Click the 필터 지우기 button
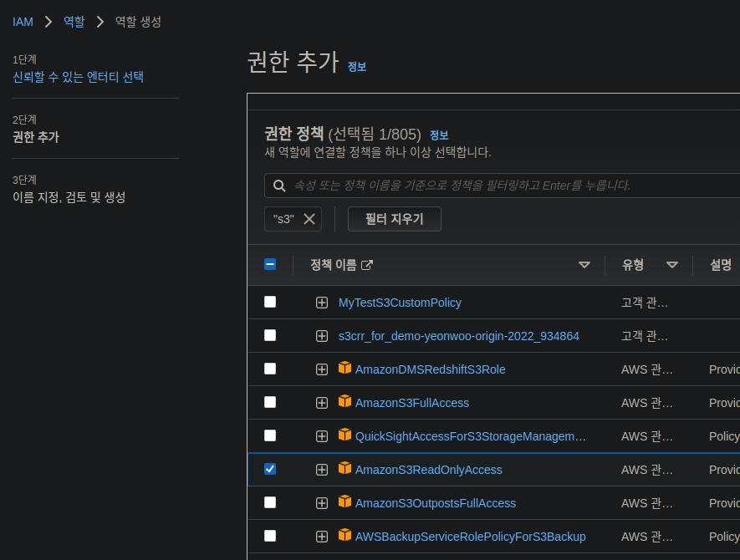740x560 pixels. [395, 219]
